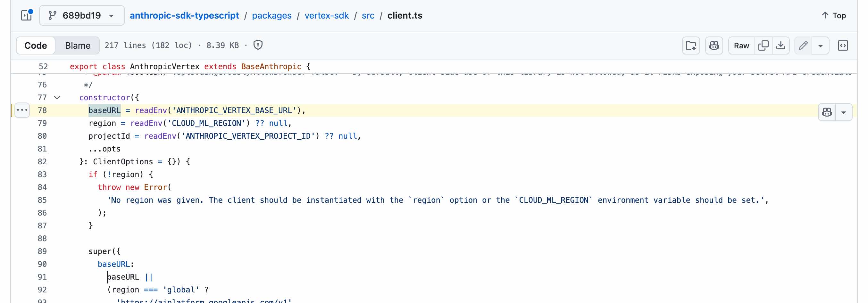868x303 pixels.
Task: Open the anthropic-sdk-typescript repository link
Action: 184,15
